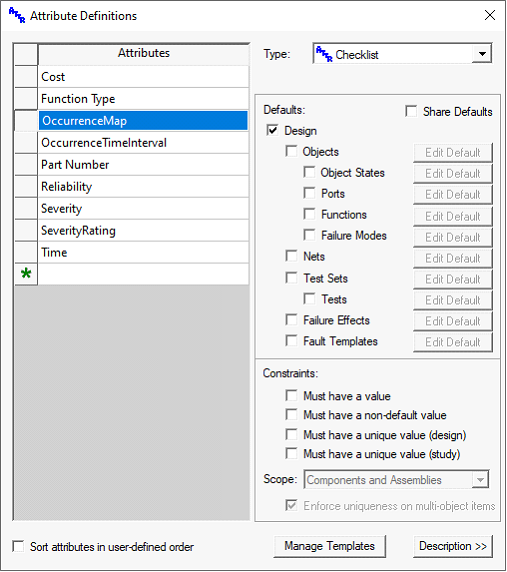The height and width of the screenshot is (572, 507).
Task: Close the Attribute Definitions dialog
Action: [x=489, y=15]
